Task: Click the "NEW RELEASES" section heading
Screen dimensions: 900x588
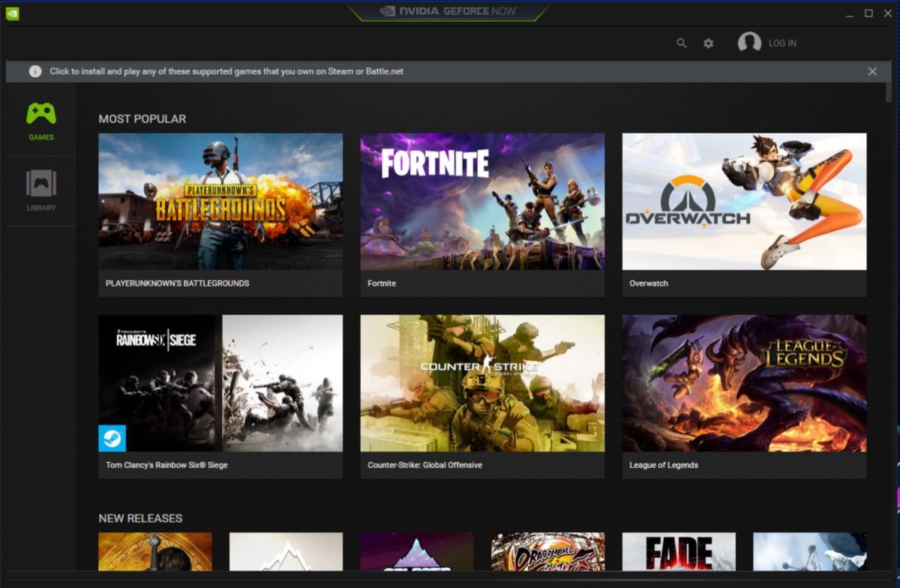Action: point(140,518)
